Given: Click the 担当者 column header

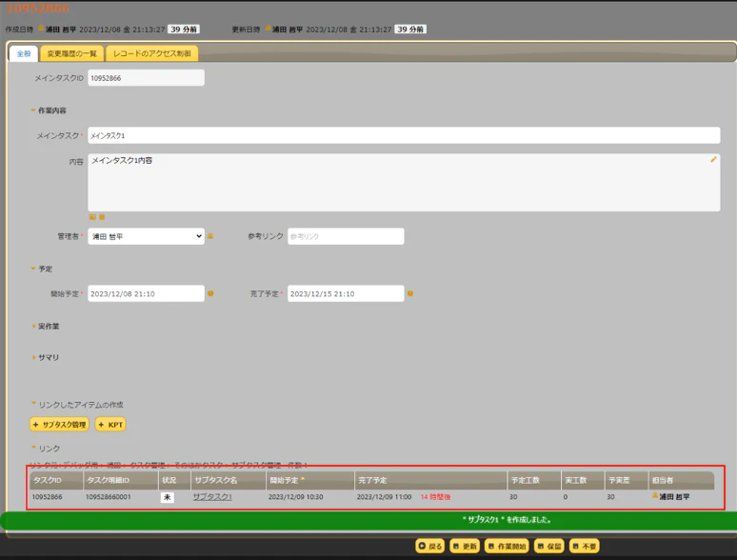Looking at the screenshot, I should 682,480.
